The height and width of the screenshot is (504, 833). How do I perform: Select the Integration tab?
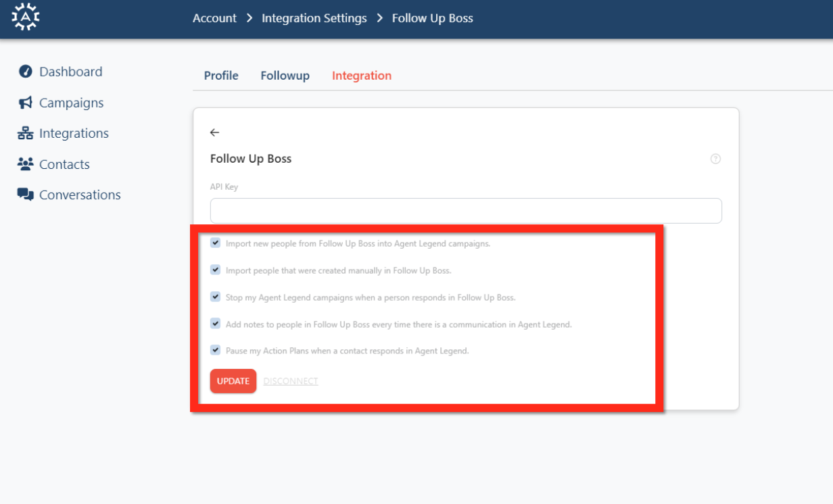coord(362,76)
